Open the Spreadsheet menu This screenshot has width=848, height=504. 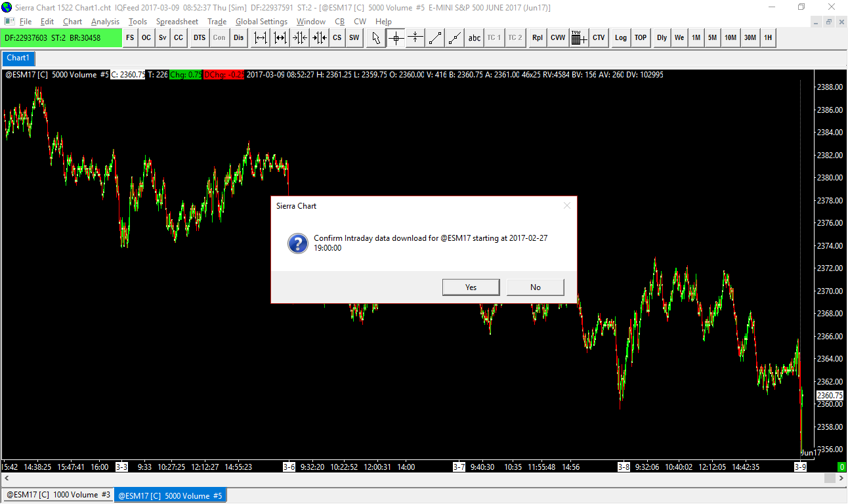click(x=177, y=22)
